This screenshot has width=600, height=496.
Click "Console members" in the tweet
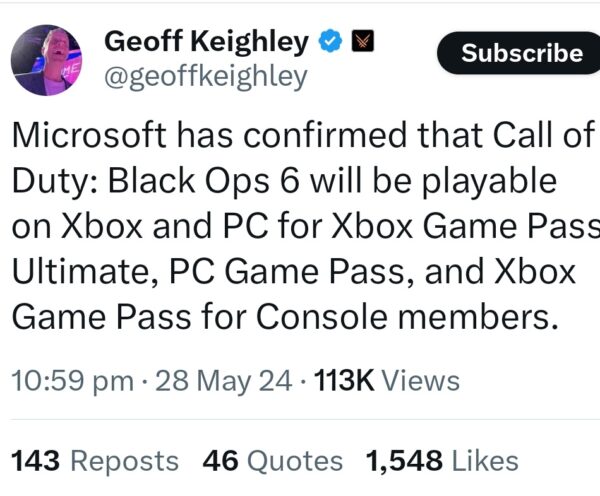(402, 318)
